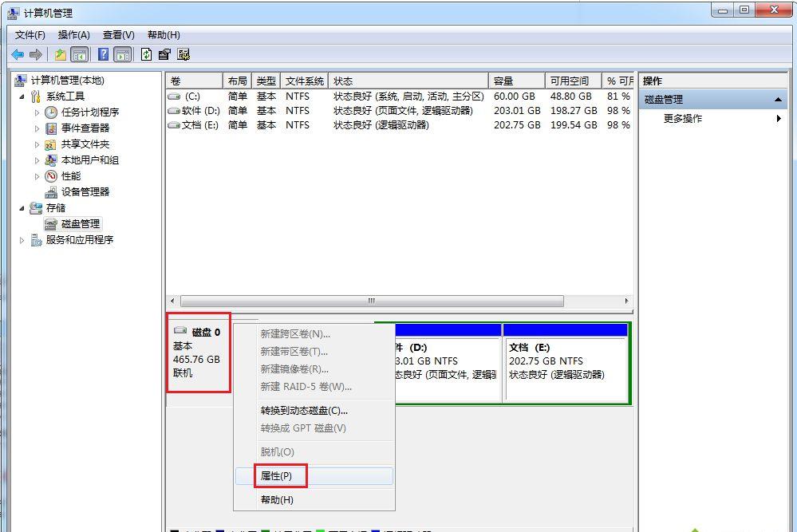The height and width of the screenshot is (532, 797).
Task: Select the (D:) partition block in disk map
Action: pyautogui.click(x=448, y=363)
